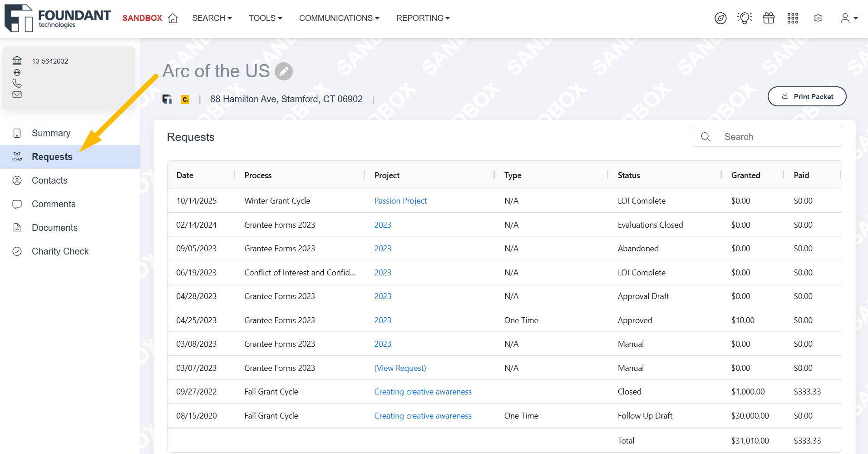Image resolution: width=868 pixels, height=454 pixels.
Task: Open the apps grid icon
Action: point(793,18)
